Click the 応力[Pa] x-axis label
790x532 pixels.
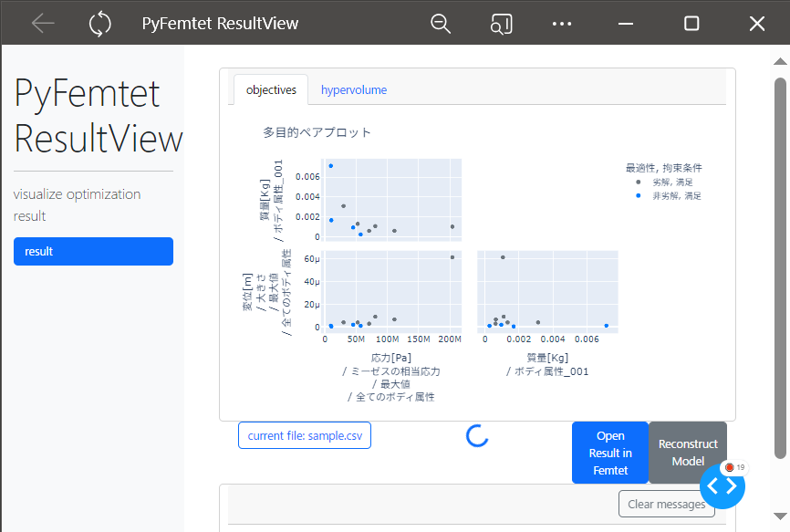(x=391, y=358)
